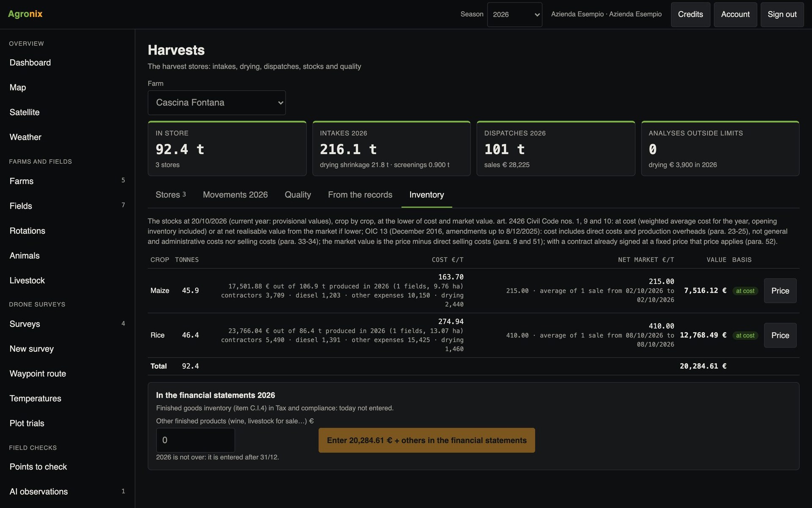Open Fields in the sidebar

[67, 206]
